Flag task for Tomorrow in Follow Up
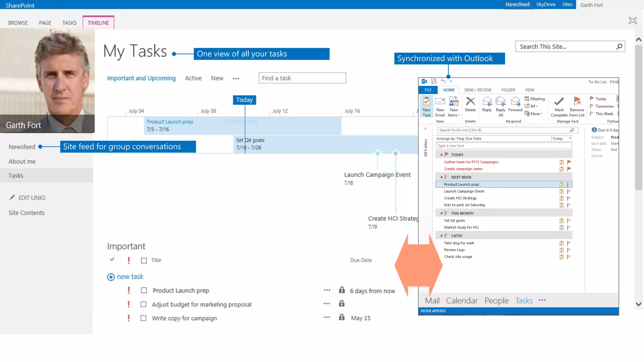Image resolution: width=644 pixels, height=362 pixels. pos(602,106)
